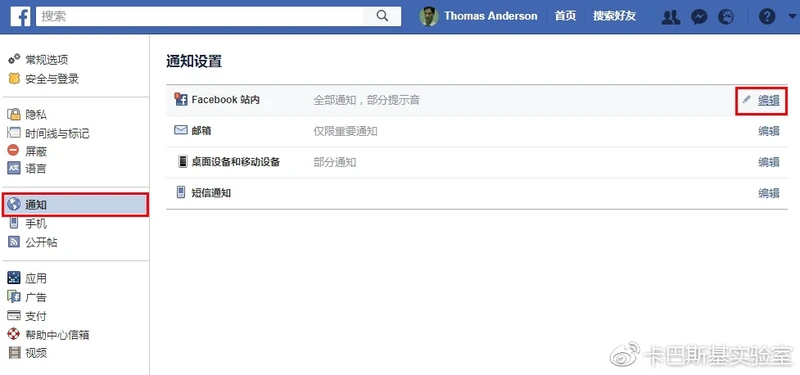Click the text 全部通知，部分提示音
This screenshot has width=800, height=375.
(366, 100)
